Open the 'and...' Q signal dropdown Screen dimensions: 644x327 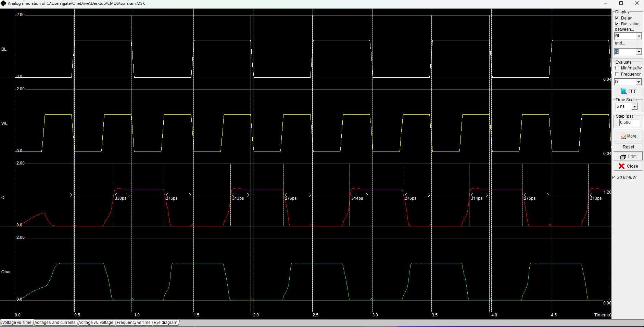pos(639,52)
